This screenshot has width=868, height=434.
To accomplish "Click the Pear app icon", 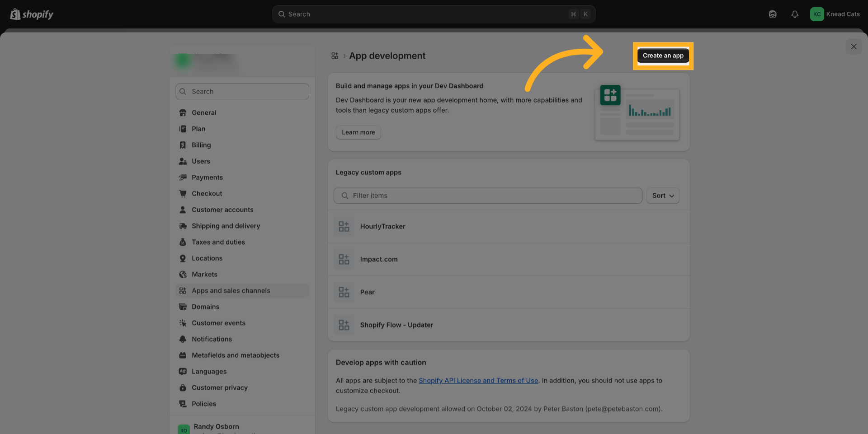I will pyautogui.click(x=344, y=292).
